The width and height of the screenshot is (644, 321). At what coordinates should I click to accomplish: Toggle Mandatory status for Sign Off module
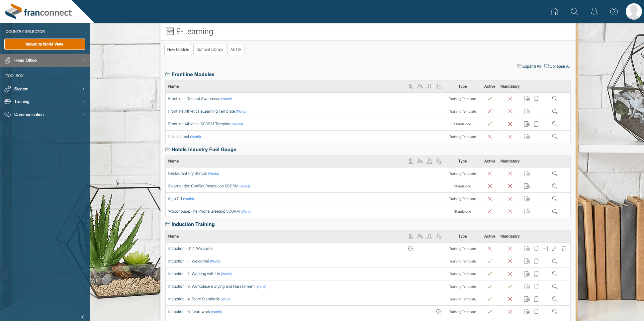pyautogui.click(x=510, y=199)
